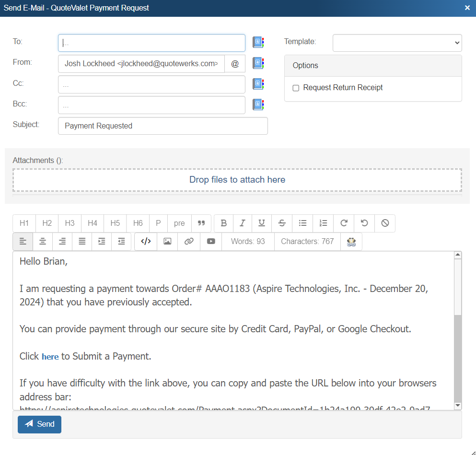Apply H1 heading style
This screenshot has height=455, width=476.
coord(24,223)
